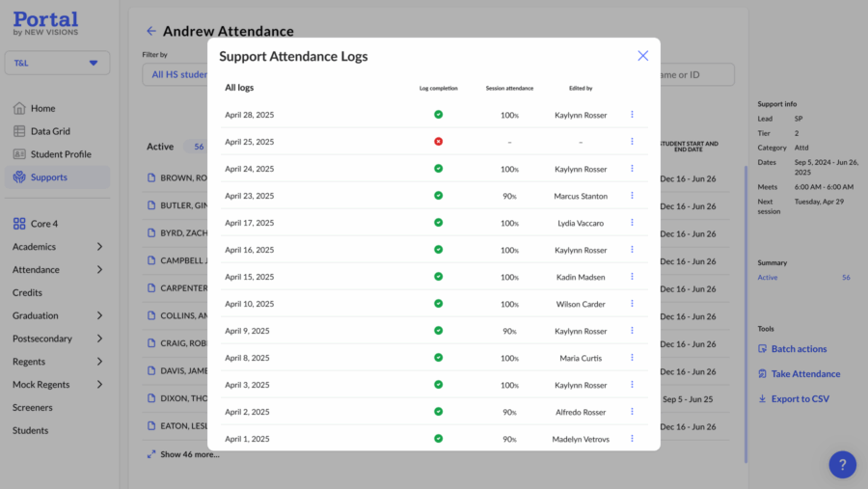
Task: Close the Support Attendance Logs dialog
Action: (642, 56)
